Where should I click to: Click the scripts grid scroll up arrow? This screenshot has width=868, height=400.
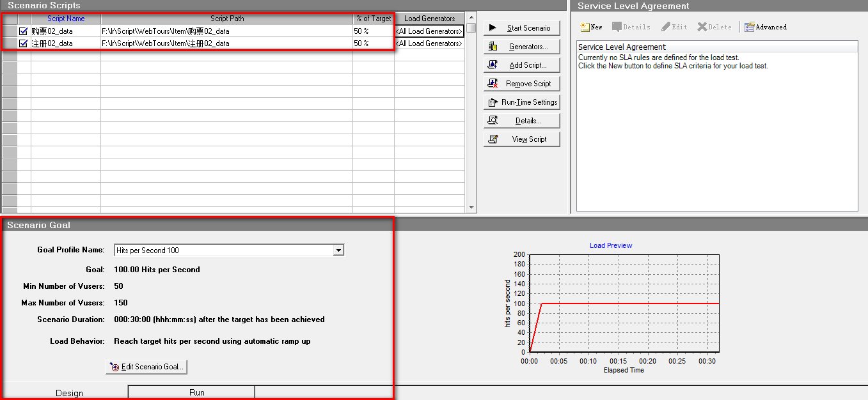(x=471, y=18)
